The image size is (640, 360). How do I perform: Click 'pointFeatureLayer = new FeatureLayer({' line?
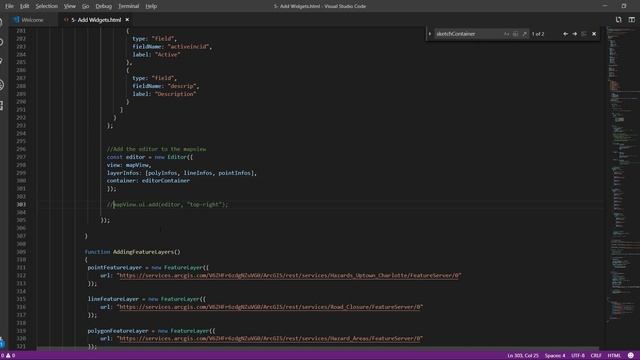pyautogui.click(x=148, y=268)
